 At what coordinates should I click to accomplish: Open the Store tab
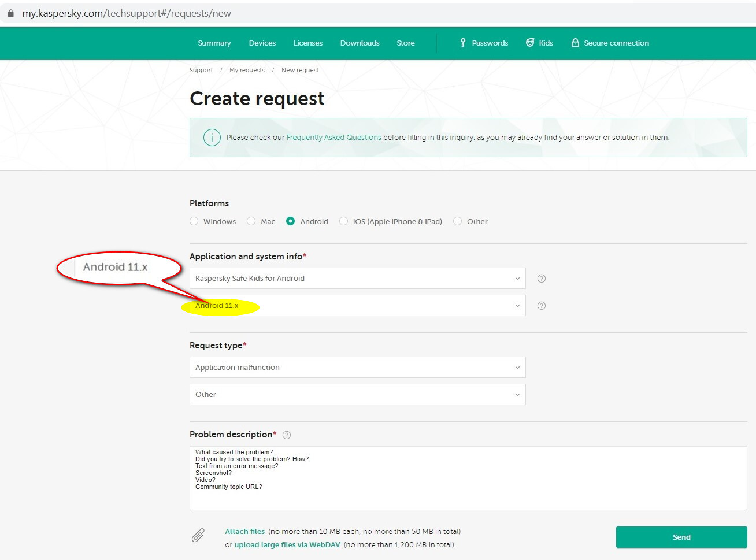click(x=406, y=43)
